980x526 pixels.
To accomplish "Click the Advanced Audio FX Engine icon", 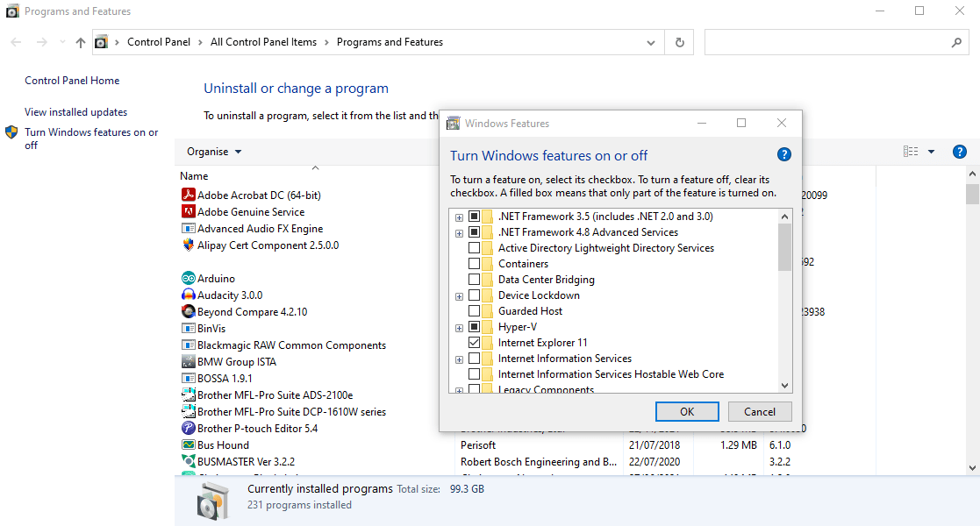I will coord(188,229).
